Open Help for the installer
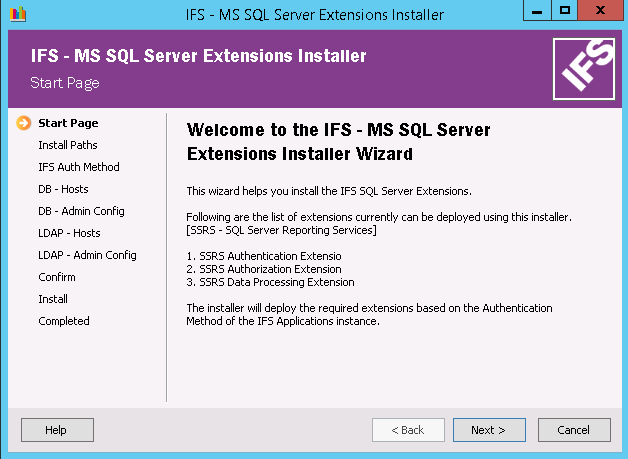This screenshot has width=628, height=459. point(57,430)
